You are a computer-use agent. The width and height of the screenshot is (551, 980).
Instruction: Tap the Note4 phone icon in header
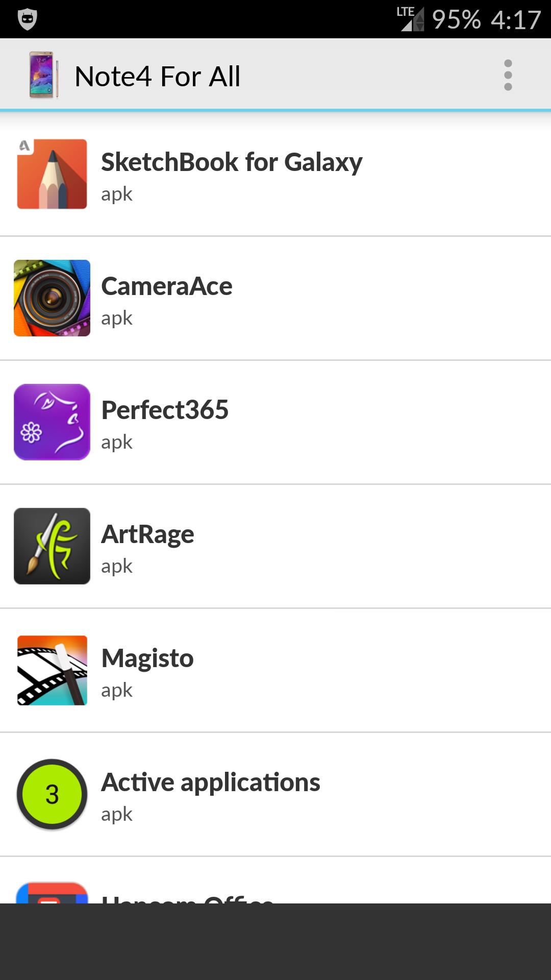click(x=43, y=75)
